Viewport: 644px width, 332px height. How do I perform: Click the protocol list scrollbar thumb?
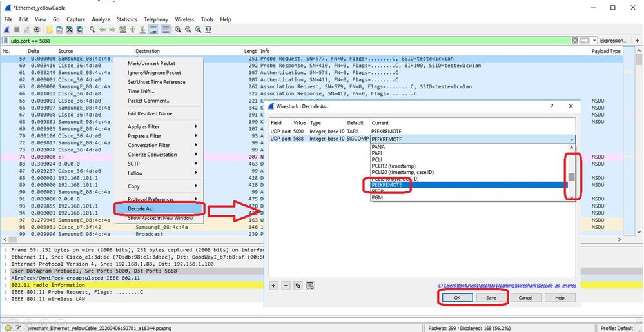pyautogui.click(x=571, y=177)
